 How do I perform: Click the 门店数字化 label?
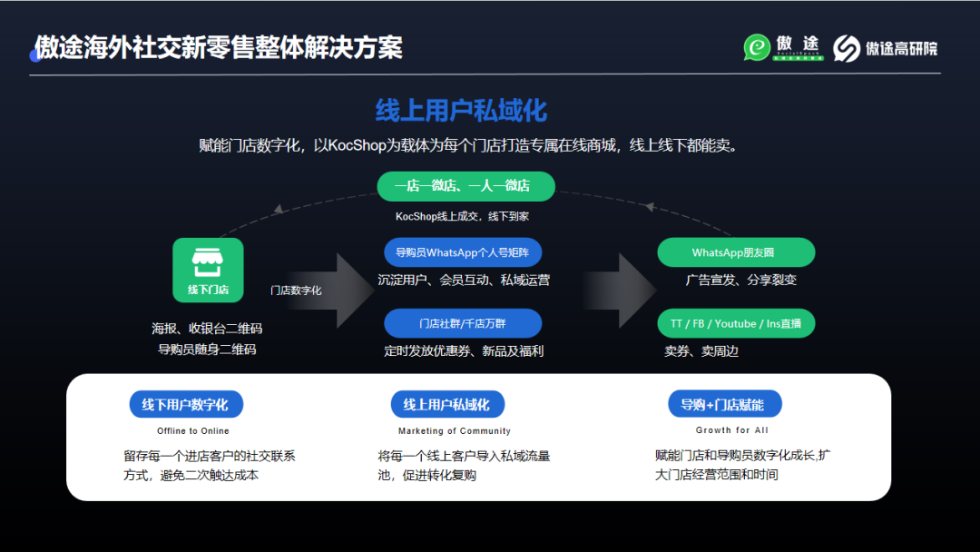coord(296,290)
